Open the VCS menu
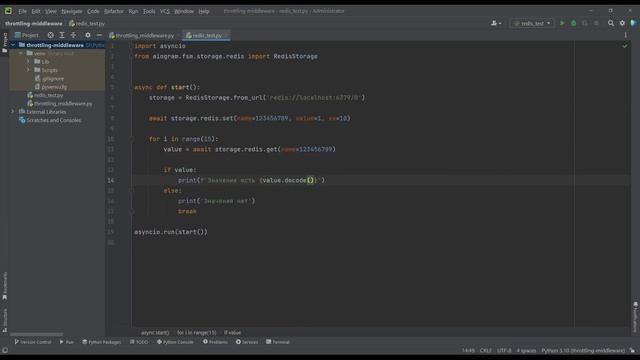The width and height of the screenshot is (640, 360). (x=164, y=11)
